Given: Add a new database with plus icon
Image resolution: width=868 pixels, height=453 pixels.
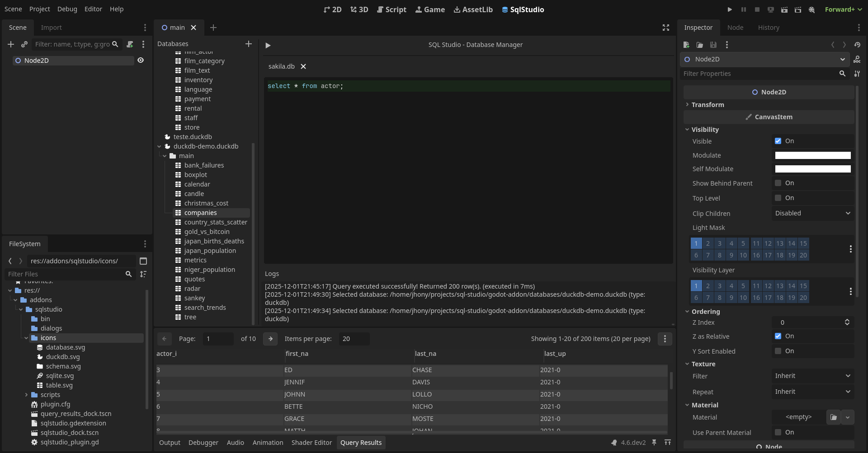Looking at the screenshot, I should click(x=249, y=44).
